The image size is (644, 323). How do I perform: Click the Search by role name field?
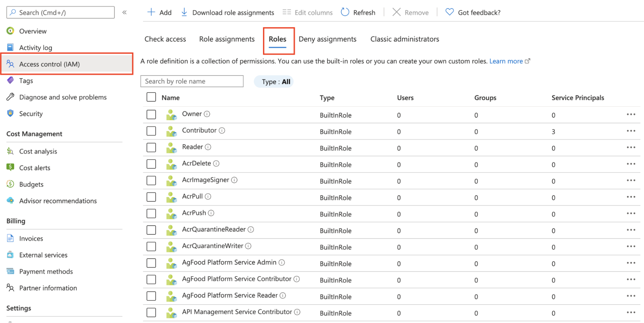coord(192,81)
